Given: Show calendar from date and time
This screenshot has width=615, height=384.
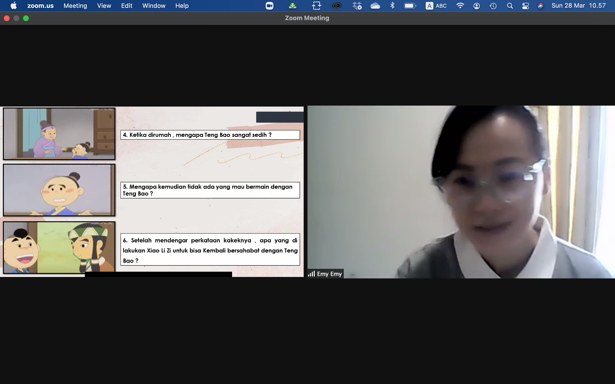Looking at the screenshot, I should (x=579, y=6).
